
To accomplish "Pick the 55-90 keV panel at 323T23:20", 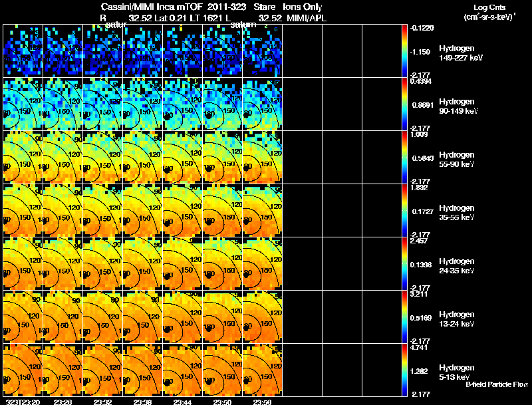I will [23, 158].
